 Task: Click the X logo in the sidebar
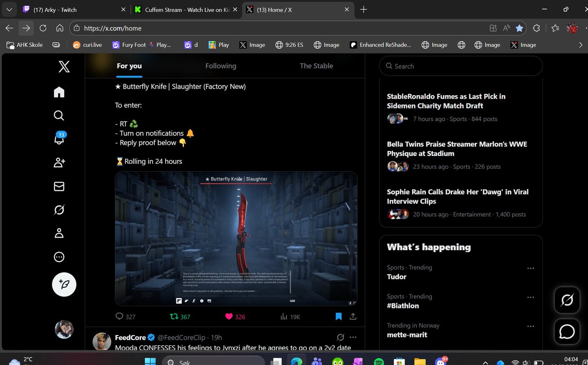pyautogui.click(x=64, y=66)
